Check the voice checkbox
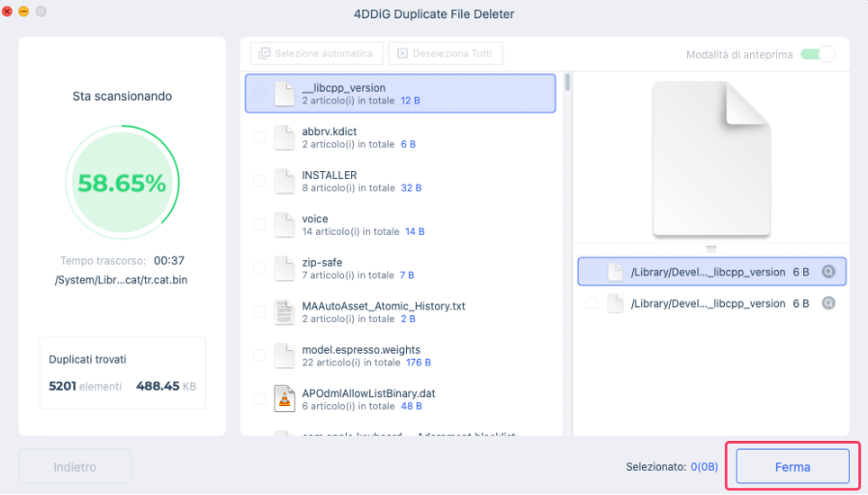868x495 pixels. pyautogui.click(x=259, y=224)
